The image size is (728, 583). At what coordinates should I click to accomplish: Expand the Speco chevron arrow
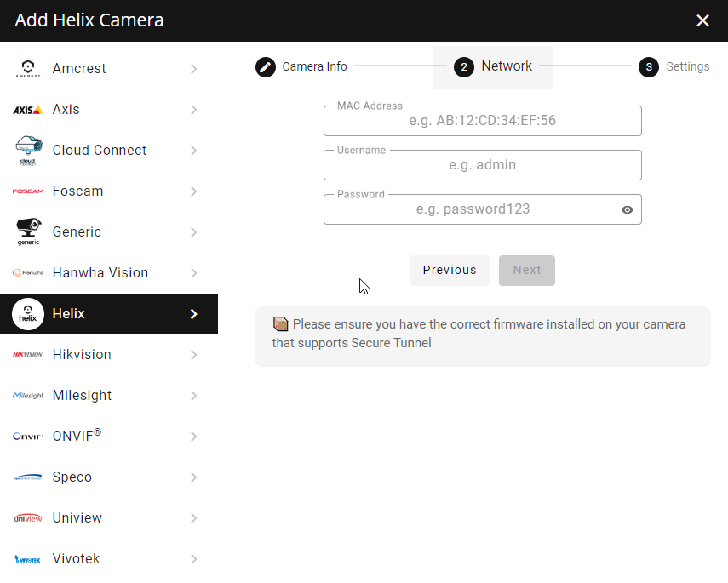[x=193, y=477]
